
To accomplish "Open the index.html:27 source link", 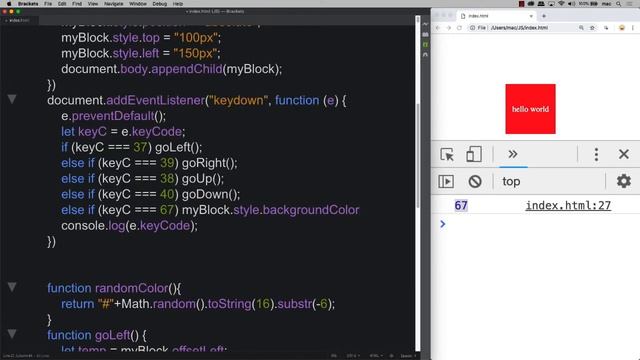I will pos(568,205).
